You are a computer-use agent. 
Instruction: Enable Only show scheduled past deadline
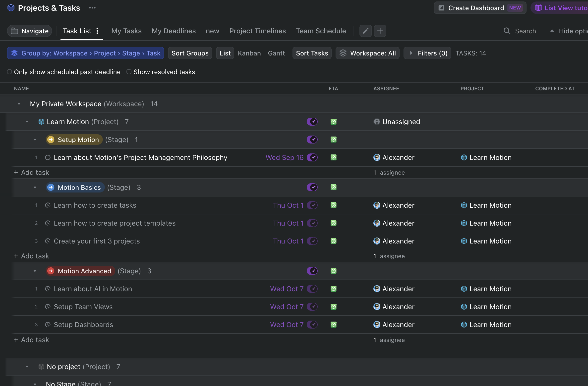[x=9, y=72]
